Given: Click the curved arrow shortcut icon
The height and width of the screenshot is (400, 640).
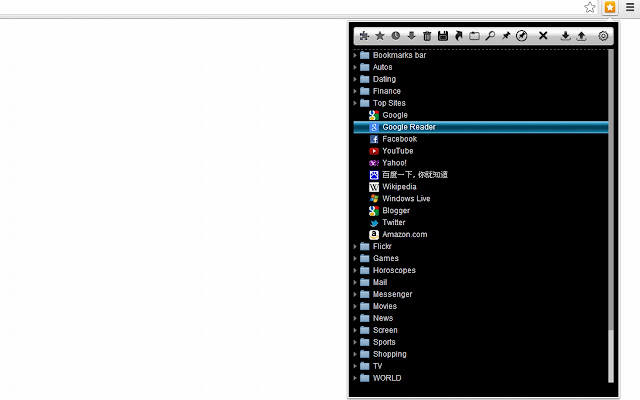Looking at the screenshot, I should click(x=458, y=36).
